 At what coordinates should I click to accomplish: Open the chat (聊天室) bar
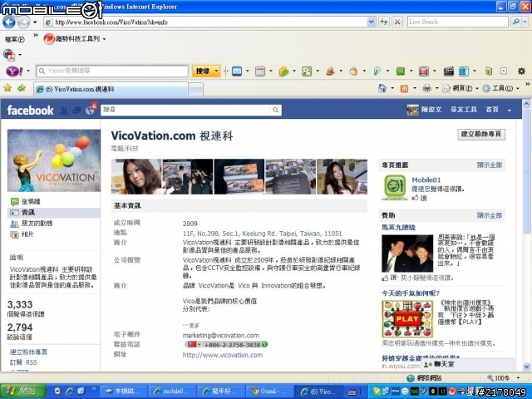(x=467, y=364)
